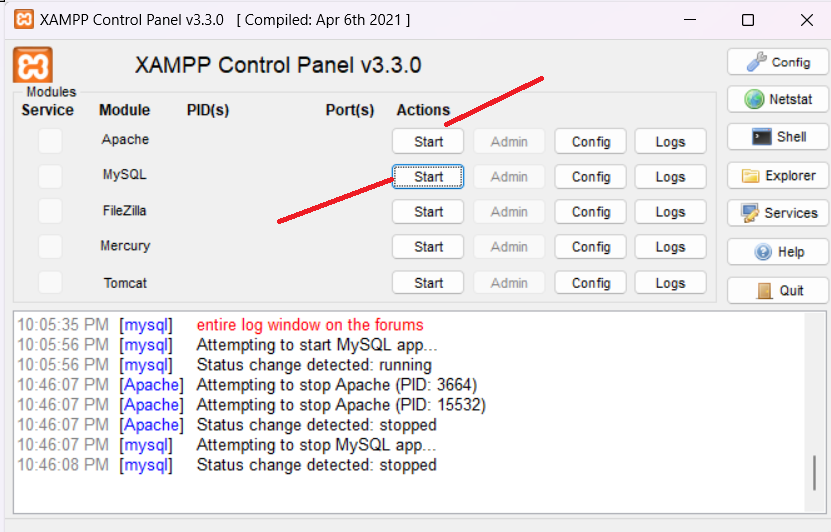This screenshot has height=532, width=831.
Task: View MySQL Logs
Action: [670, 176]
